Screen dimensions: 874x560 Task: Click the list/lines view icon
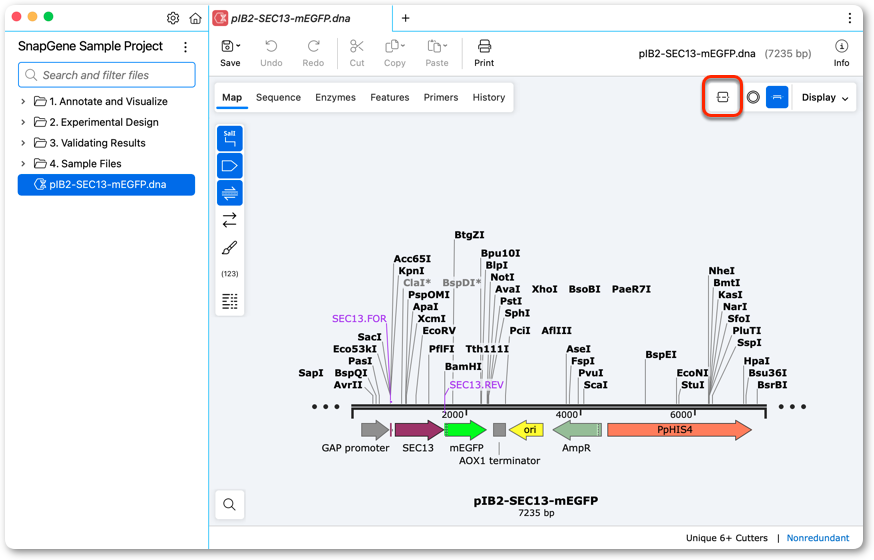pos(230,301)
